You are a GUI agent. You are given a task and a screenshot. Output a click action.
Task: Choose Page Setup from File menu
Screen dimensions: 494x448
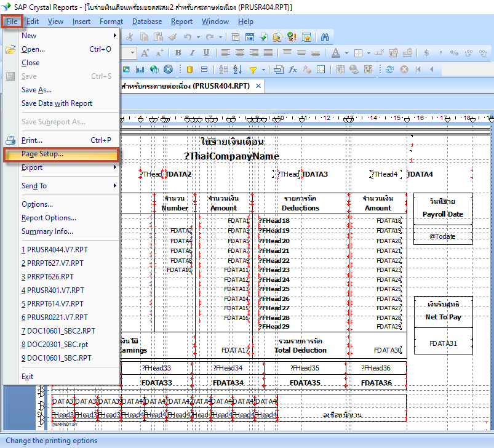pyautogui.click(x=42, y=154)
